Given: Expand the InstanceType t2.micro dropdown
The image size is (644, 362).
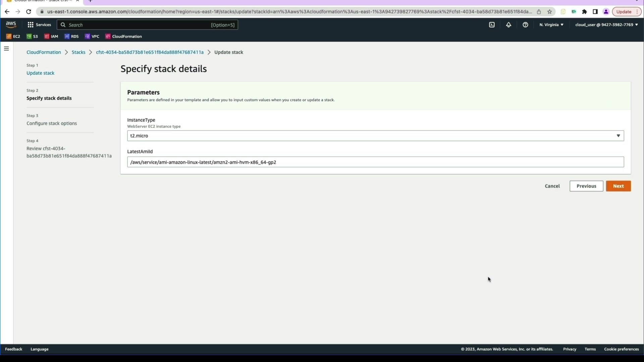Looking at the screenshot, I should point(375,136).
